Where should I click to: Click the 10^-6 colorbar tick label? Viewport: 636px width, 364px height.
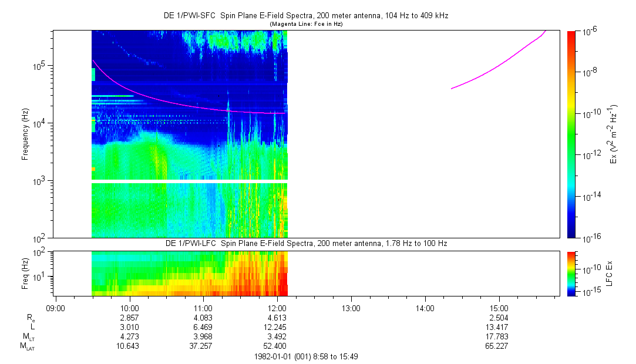(590, 31)
